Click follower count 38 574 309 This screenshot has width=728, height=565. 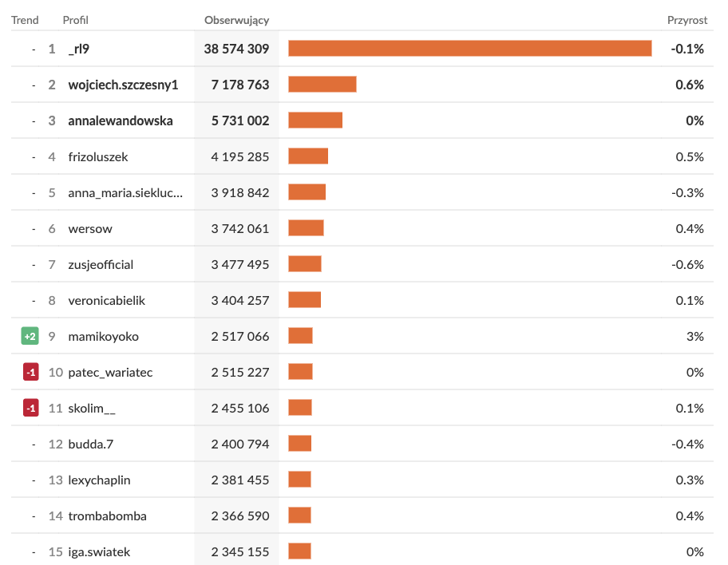[x=236, y=49]
